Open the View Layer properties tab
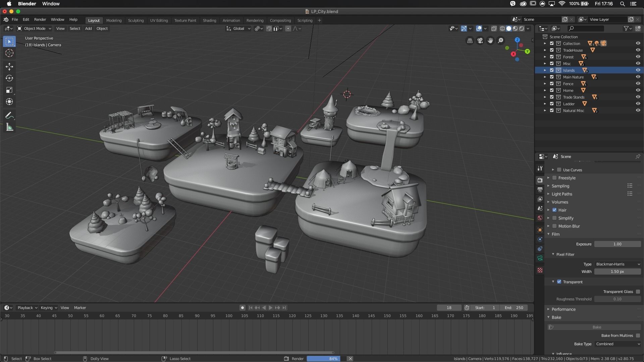This screenshot has height=362, width=644. [x=540, y=199]
